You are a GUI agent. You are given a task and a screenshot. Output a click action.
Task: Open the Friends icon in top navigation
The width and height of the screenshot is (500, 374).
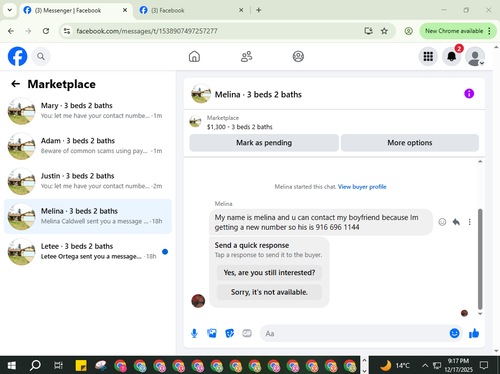click(x=246, y=56)
